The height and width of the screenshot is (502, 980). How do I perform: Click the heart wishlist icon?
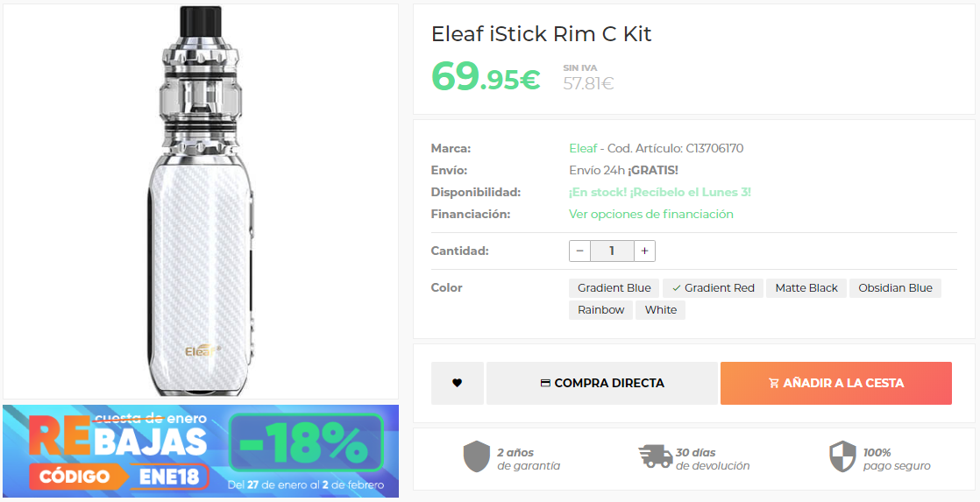457,383
